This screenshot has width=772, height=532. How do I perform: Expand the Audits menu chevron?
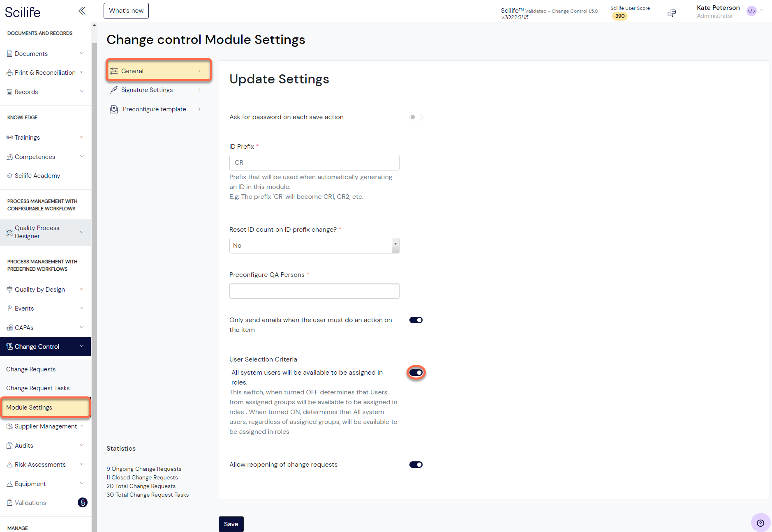(81, 445)
